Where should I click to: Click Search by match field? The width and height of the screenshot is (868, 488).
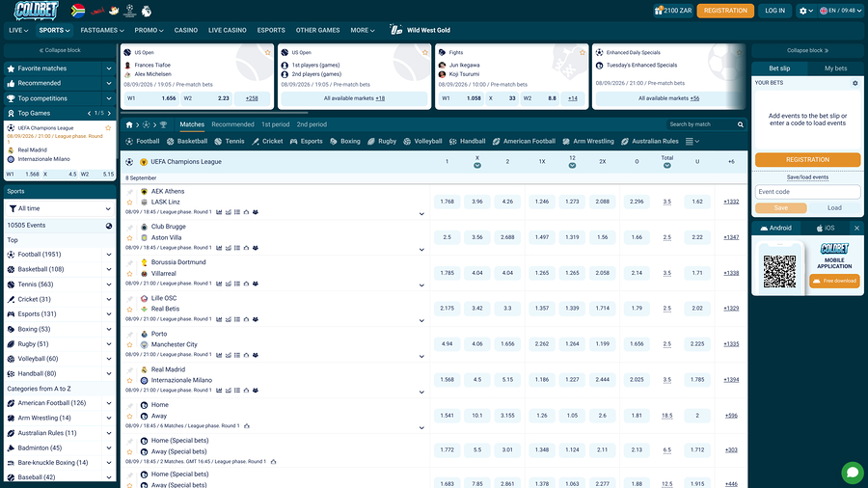click(x=701, y=124)
